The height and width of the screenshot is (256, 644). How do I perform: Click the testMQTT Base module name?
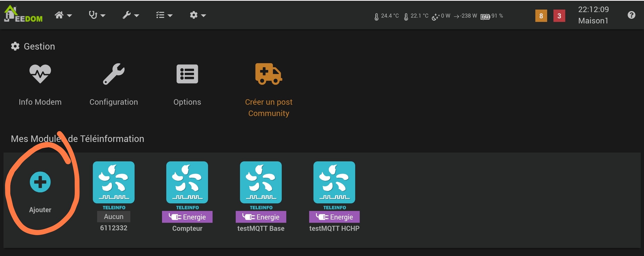[261, 229]
